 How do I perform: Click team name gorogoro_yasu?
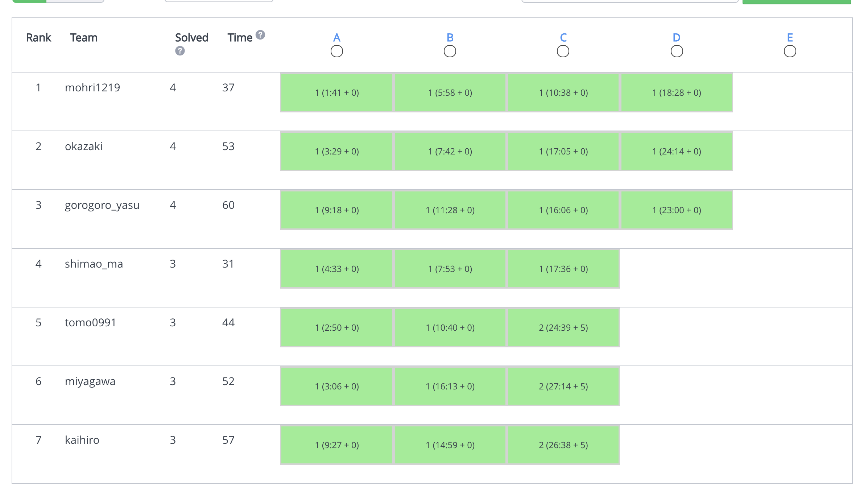tap(102, 205)
